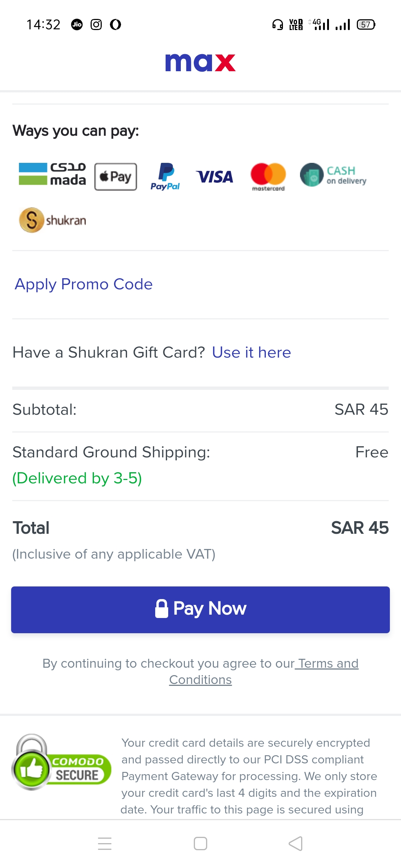
Task: Select the mada payment icon
Action: pyautogui.click(x=52, y=174)
